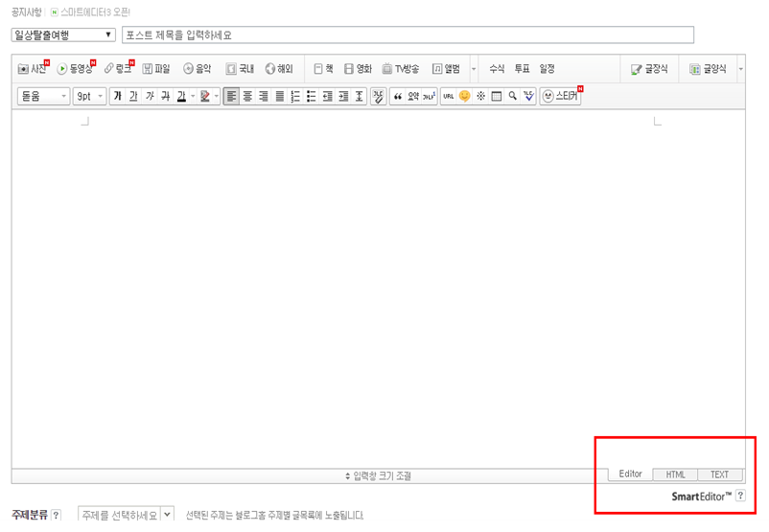Toggle bold text formatting
This screenshot has width=769, height=532.
(x=117, y=97)
